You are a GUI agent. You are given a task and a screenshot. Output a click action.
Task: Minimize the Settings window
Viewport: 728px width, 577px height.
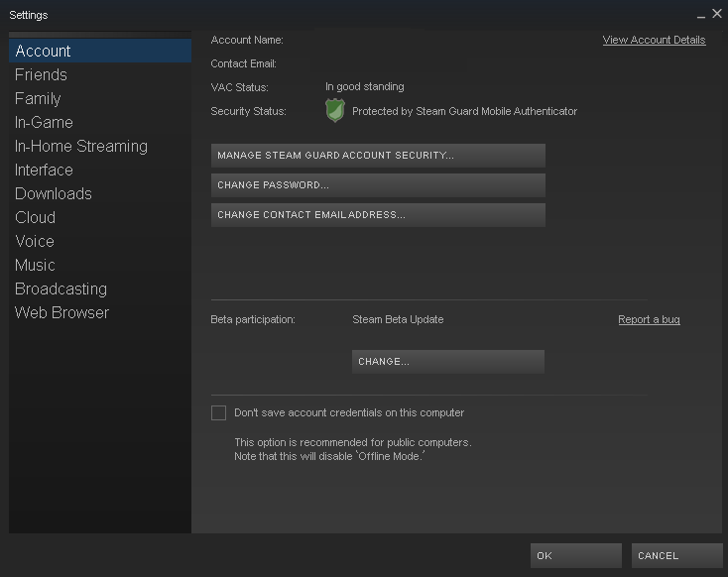pyautogui.click(x=701, y=15)
